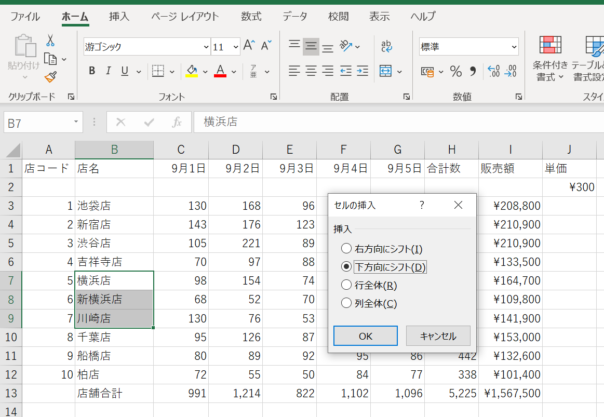Screen dimensions: 604x417
Task: Increase indent
Action: pos(362,71)
